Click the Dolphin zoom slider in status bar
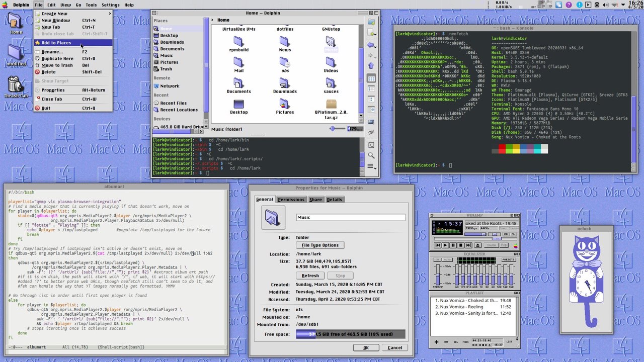Viewport: 644px width, 362px height. [x=338, y=129]
